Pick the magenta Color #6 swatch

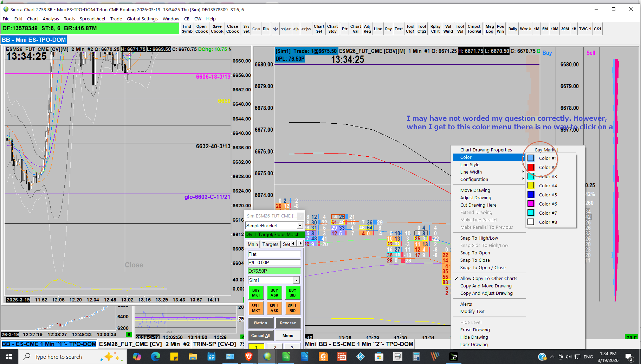pyautogui.click(x=531, y=204)
